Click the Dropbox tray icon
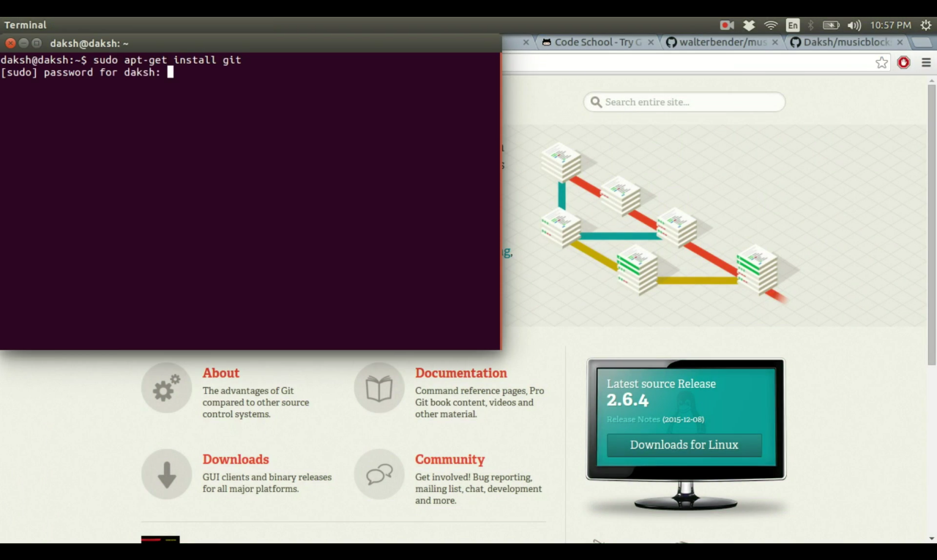 (749, 25)
